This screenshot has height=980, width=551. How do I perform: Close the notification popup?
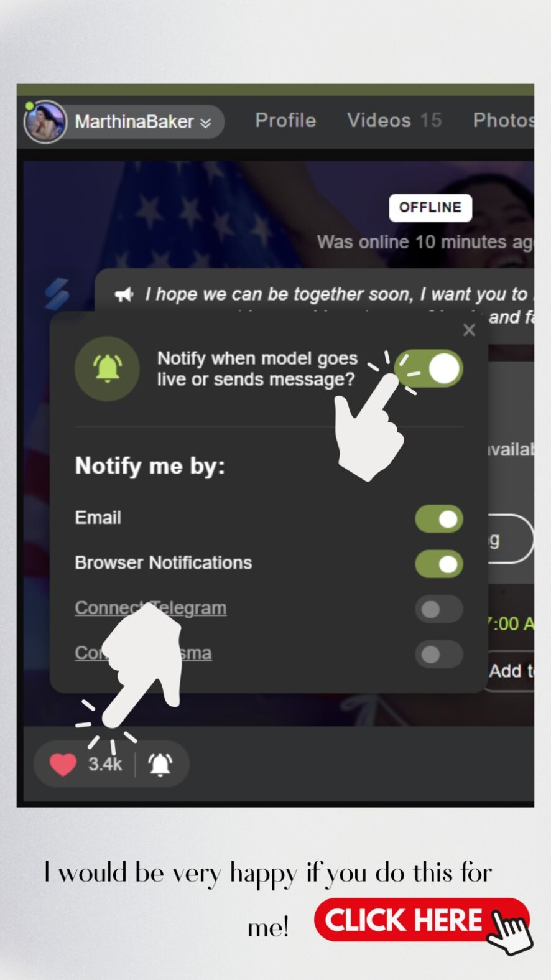(x=469, y=330)
